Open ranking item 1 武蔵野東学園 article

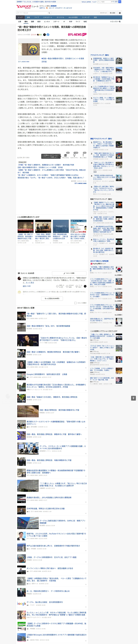pyautogui.click(x=104, y=60)
